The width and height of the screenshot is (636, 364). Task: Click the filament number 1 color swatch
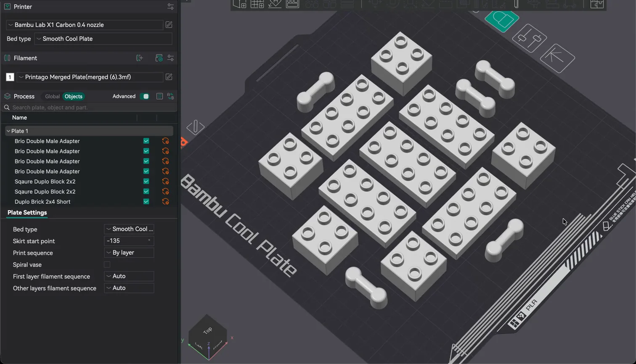(x=10, y=77)
